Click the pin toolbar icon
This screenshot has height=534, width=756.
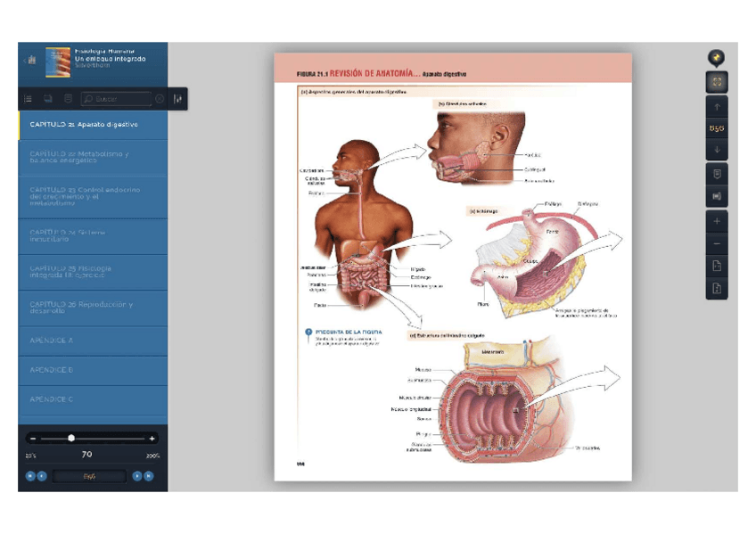click(x=717, y=57)
